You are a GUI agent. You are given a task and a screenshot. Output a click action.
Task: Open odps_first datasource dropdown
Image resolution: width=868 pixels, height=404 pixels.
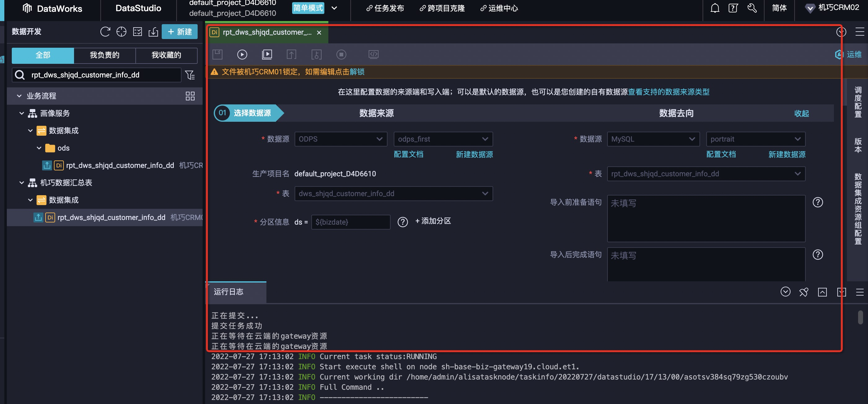[443, 139]
